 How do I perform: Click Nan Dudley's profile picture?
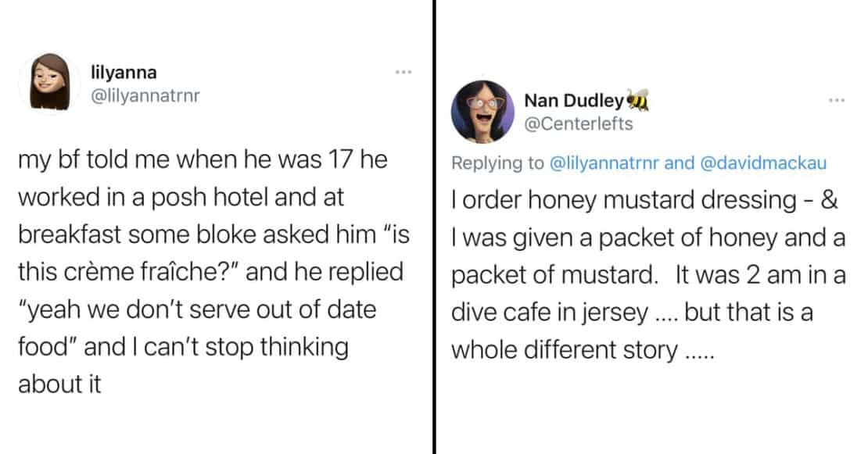point(482,111)
